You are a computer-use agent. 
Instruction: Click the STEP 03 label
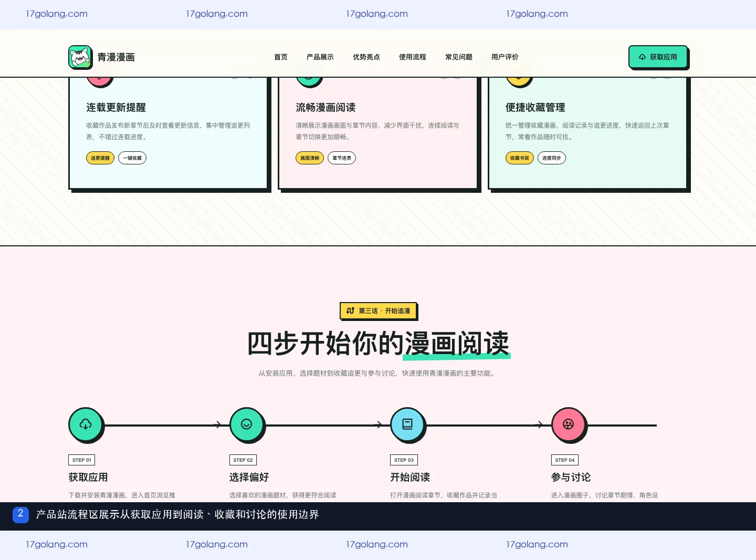[x=404, y=460]
